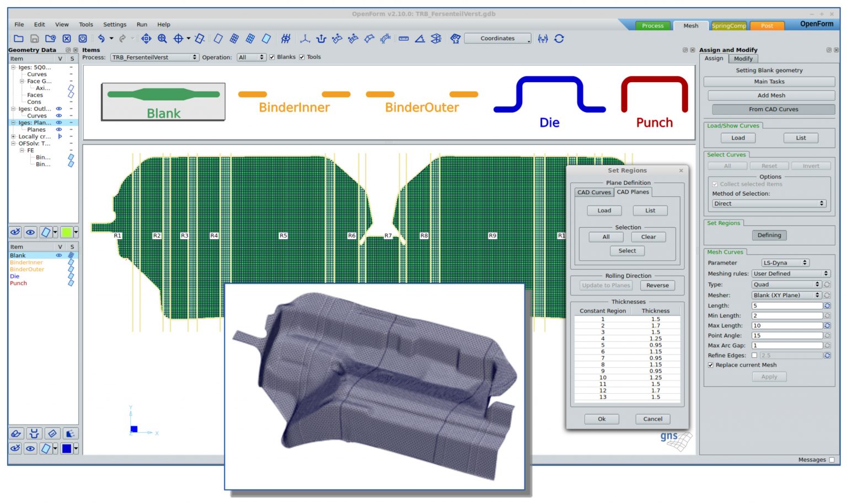This screenshot has width=847, height=504.
Task: Open the Method of Selection dropdown
Action: [x=768, y=203]
